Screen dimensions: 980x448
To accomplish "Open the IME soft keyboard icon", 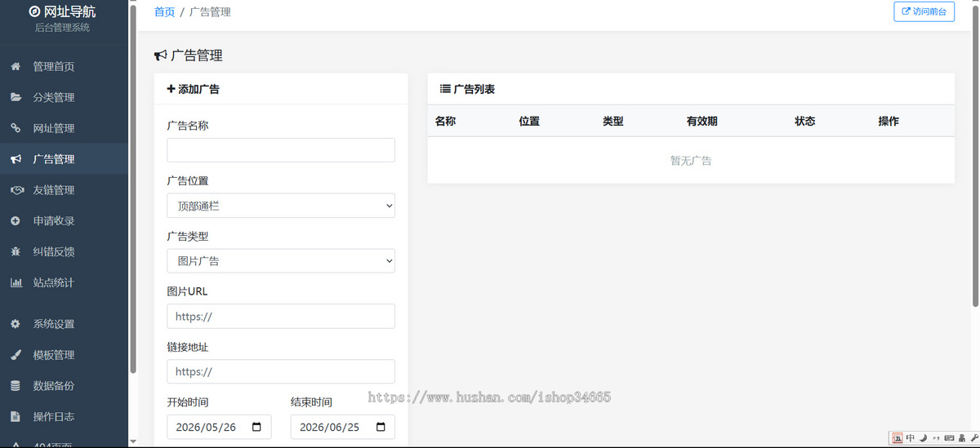I will [x=949, y=438].
